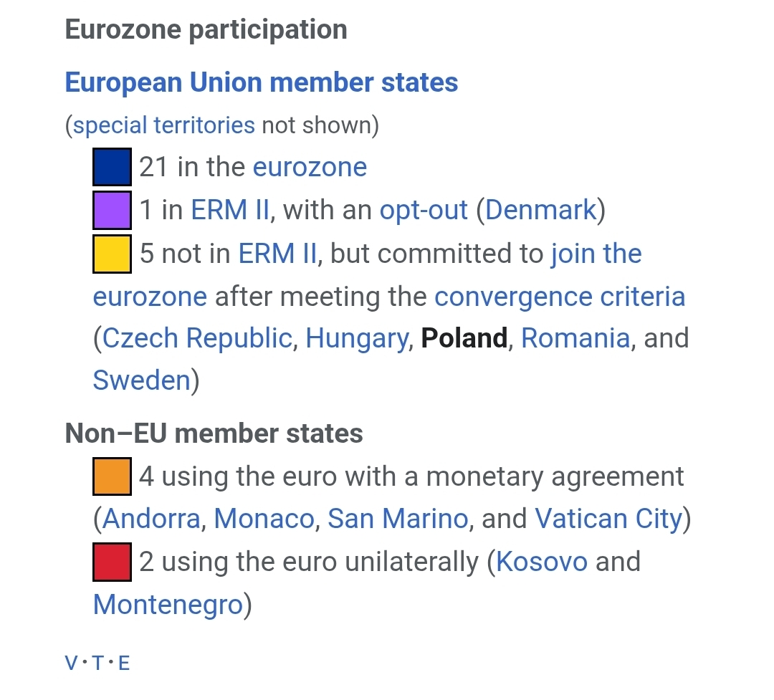Viewport: 774px width, 700px height.
Task: Visit the San Marino link
Action: click(x=398, y=519)
